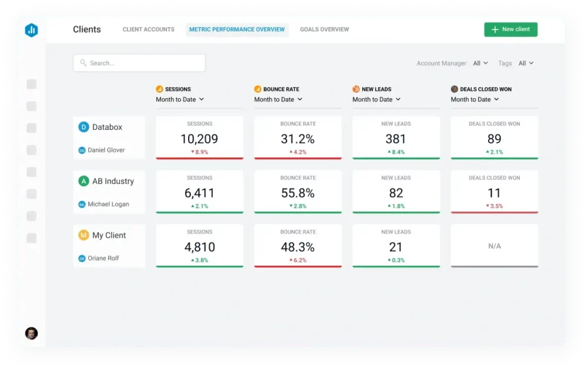The height and width of the screenshot is (371, 588).
Task: Click Daniel Glover's account manager avatar
Action: coord(82,149)
